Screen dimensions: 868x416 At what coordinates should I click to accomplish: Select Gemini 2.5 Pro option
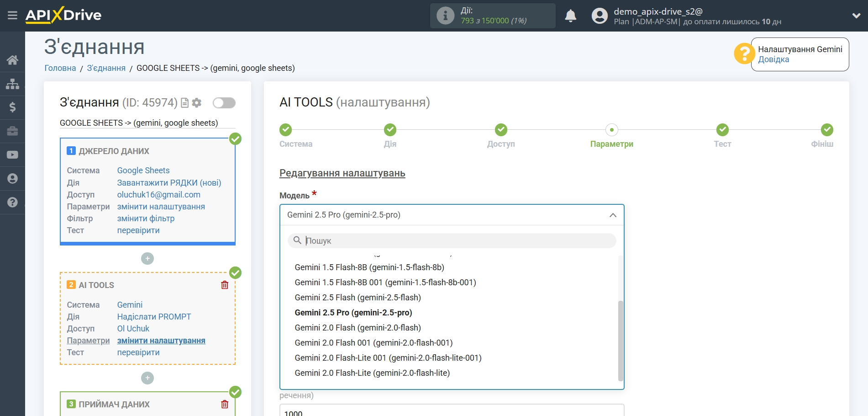(x=353, y=313)
